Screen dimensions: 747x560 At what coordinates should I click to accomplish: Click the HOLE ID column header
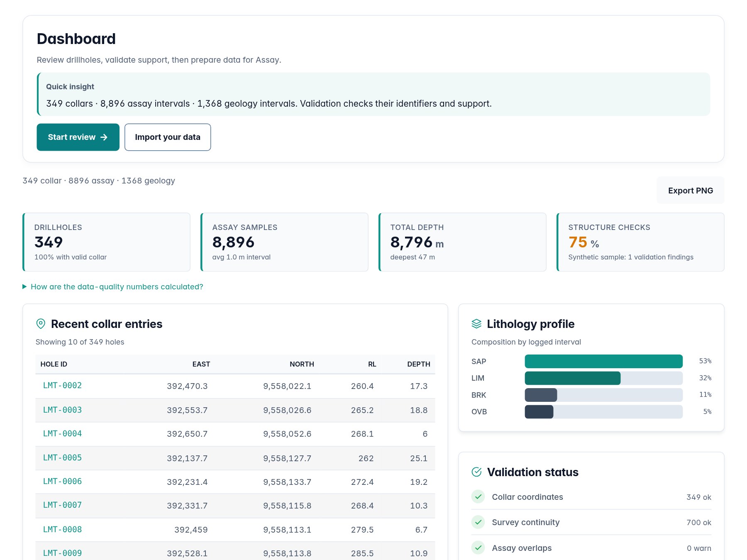(x=54, y=364)
